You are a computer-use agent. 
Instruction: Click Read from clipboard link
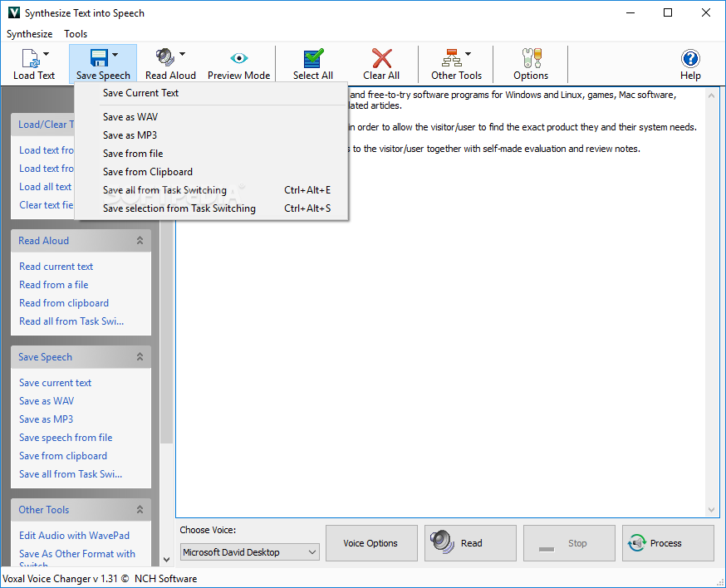point(64,303)
